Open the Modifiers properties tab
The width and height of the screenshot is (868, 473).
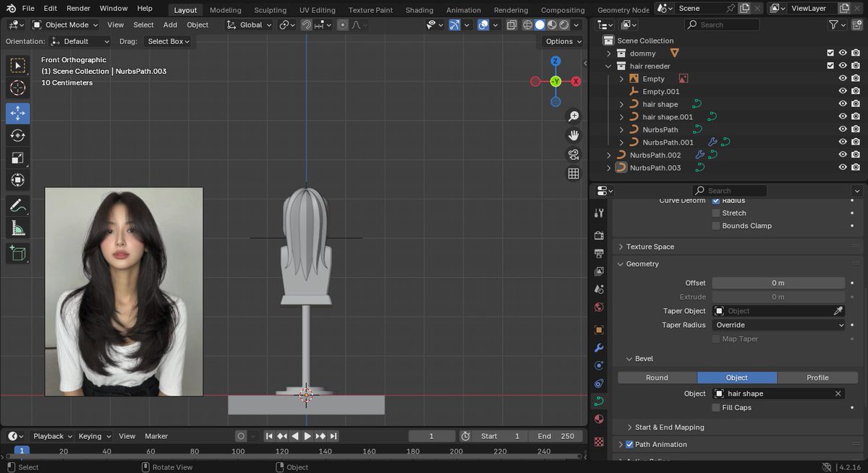[x=599, y=348]
